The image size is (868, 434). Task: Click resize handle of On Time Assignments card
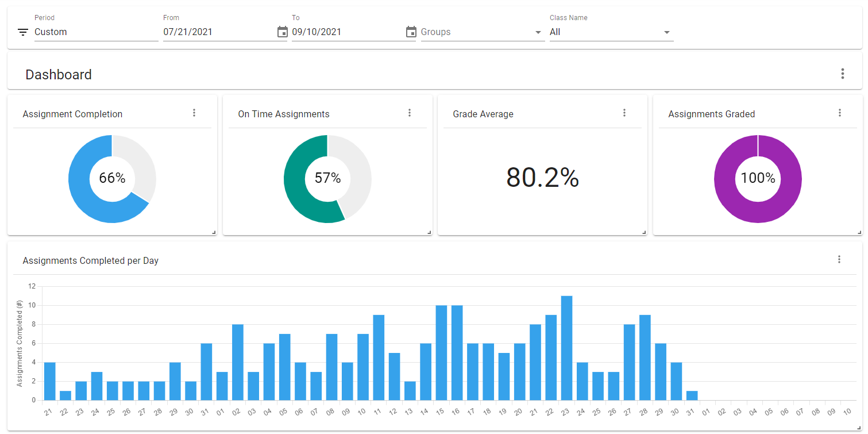(x=429, y=232)
